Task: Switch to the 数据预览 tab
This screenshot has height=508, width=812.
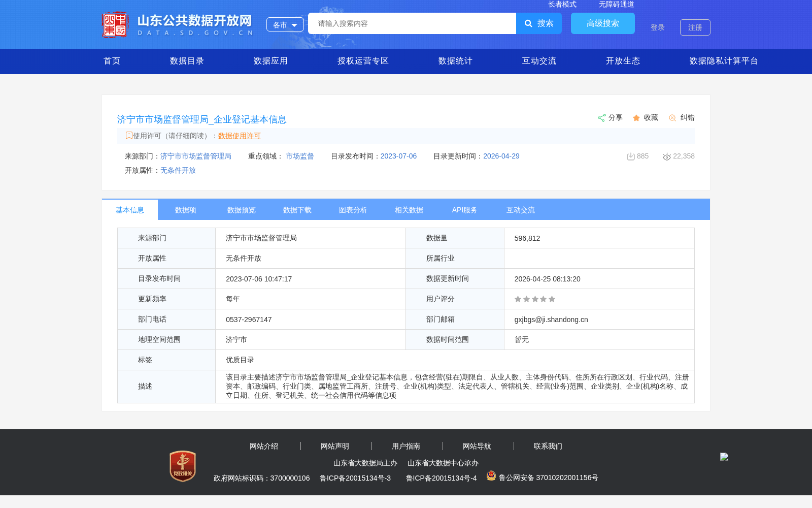Action: [x=242, y=210]
